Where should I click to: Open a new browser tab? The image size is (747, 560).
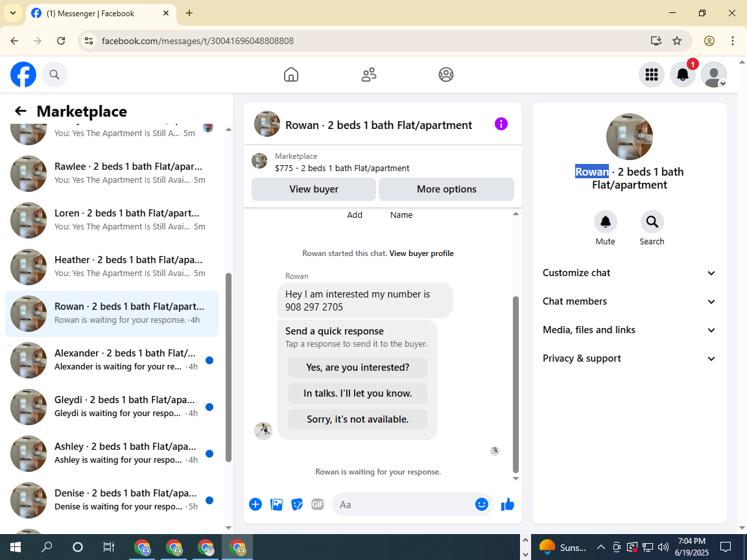coord(189,14)
